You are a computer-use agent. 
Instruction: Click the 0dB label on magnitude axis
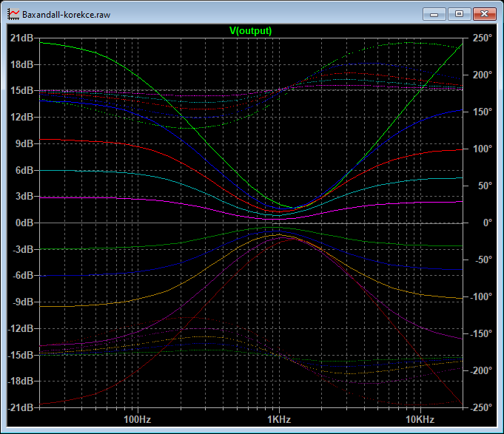click(x=24, y=223)
